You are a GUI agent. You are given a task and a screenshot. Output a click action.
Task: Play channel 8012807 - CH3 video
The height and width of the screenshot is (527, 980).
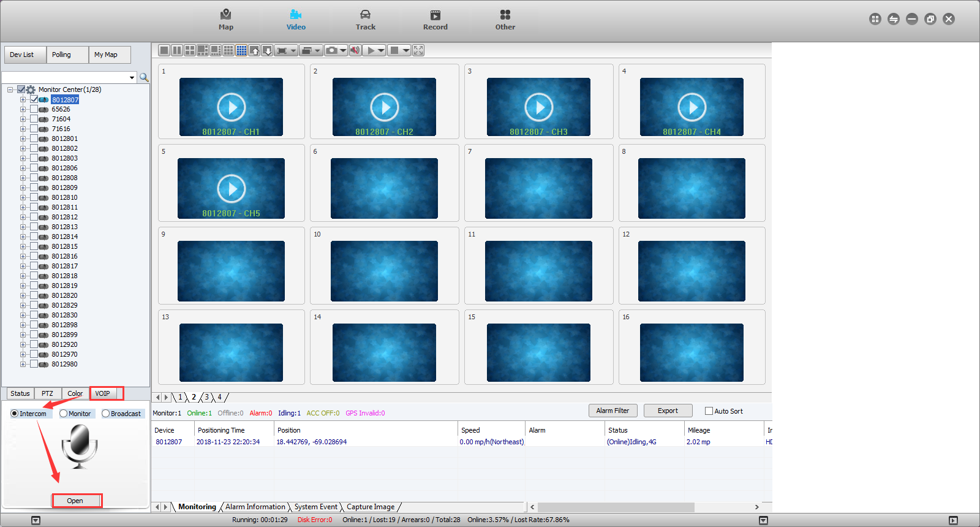[539, 107]
